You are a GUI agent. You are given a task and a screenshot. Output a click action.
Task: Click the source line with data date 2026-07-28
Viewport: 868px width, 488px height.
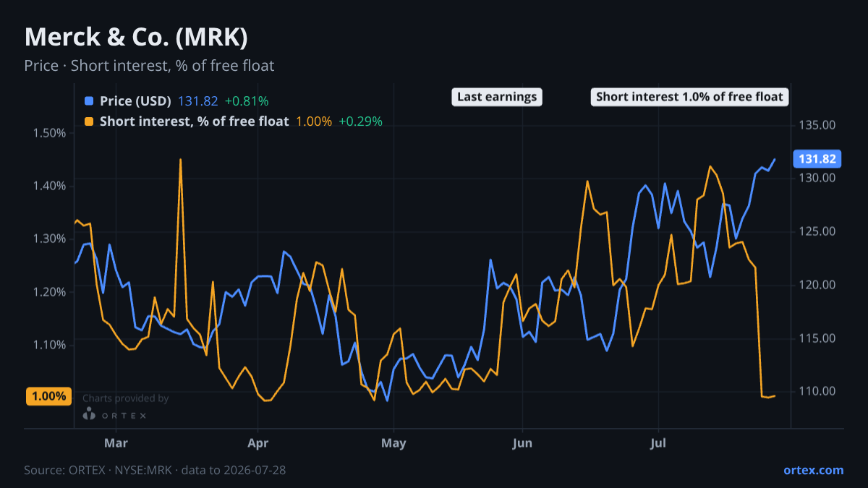tap(155, 470)
